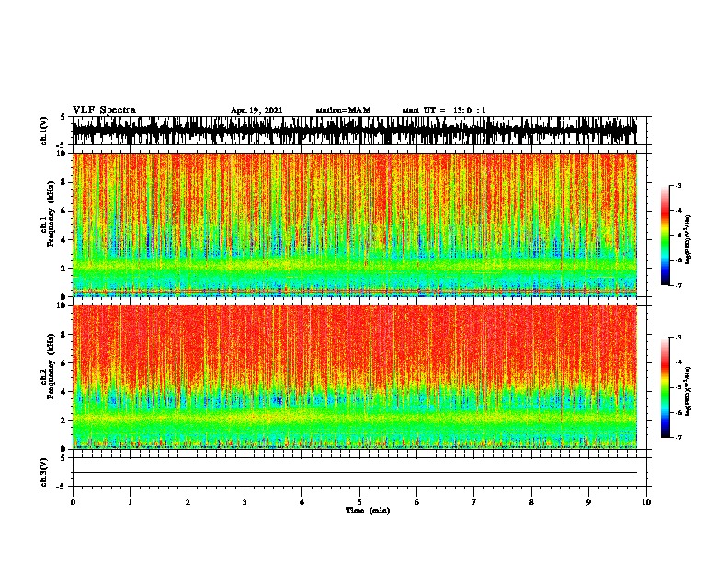Click the "6" kHz tick on ch.1 frequency axis
728x563 pixels.
pos(64,211)
